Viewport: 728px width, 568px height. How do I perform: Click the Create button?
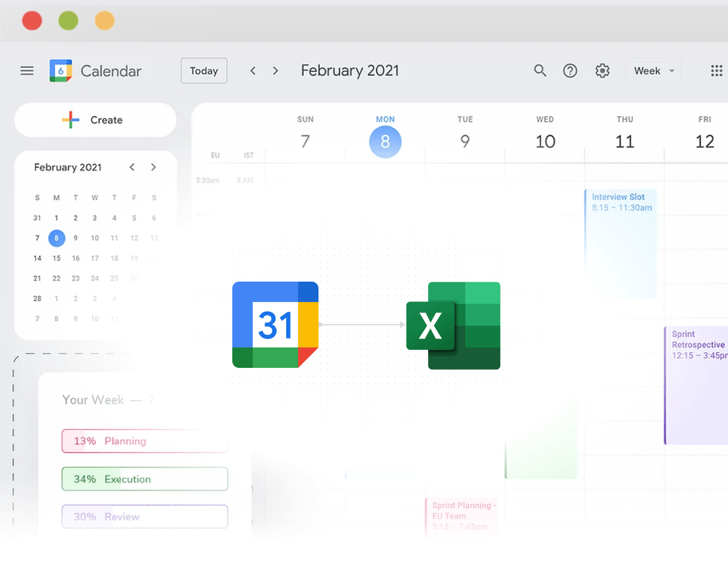(x=95, y=120)
